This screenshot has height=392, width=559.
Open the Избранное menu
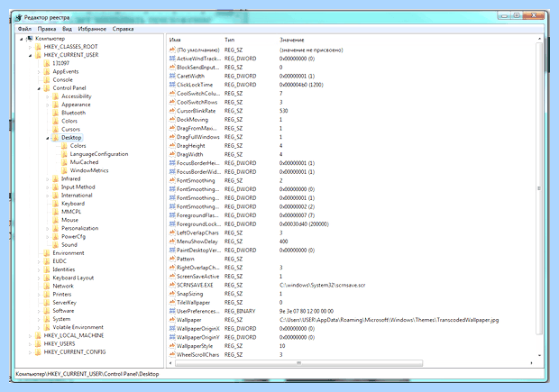pos(92,29)
